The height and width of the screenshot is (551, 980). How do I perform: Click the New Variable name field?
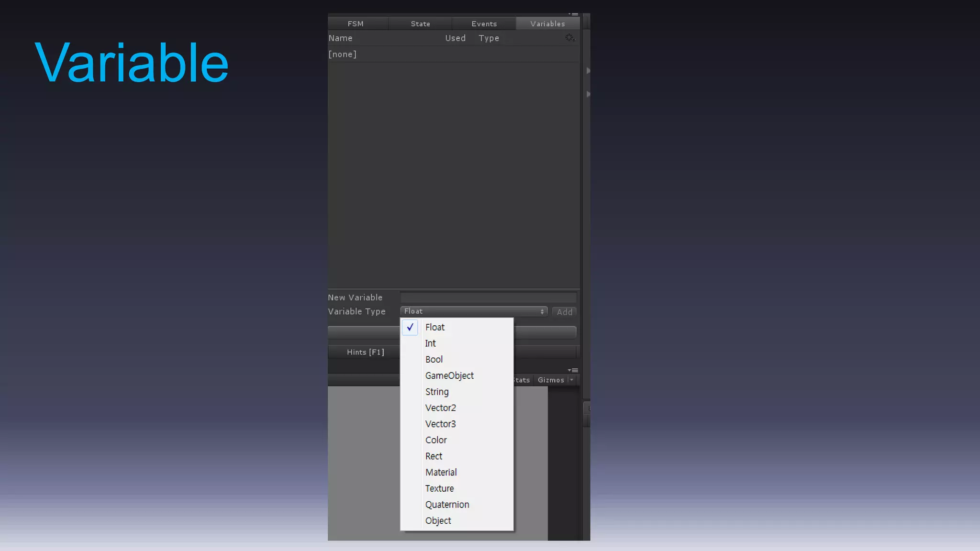pos(488,298)
